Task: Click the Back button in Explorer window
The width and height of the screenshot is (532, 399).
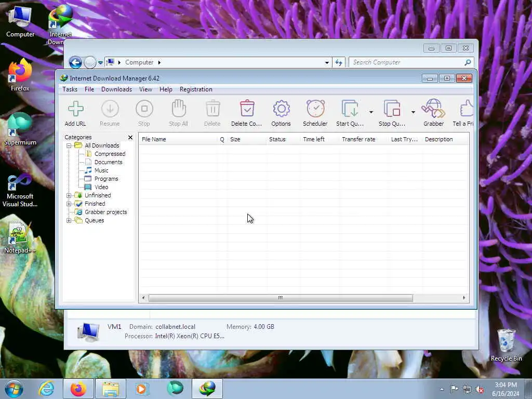Action: coord(75,62)
